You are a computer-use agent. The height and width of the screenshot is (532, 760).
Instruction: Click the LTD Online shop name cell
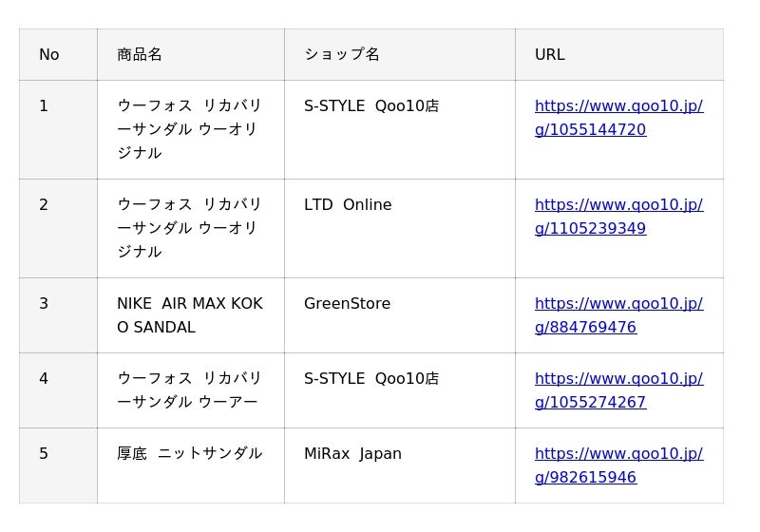tap(400, 229)
